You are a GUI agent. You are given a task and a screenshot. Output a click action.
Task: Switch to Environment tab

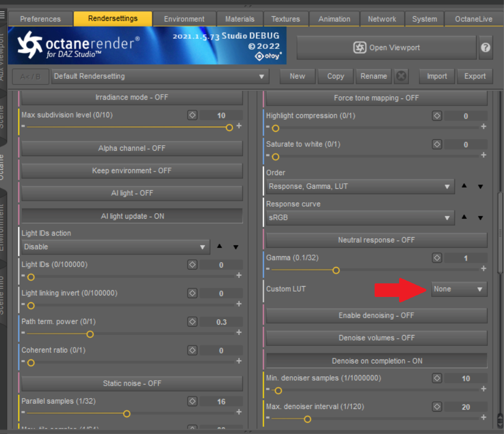[x=184, y=19]
